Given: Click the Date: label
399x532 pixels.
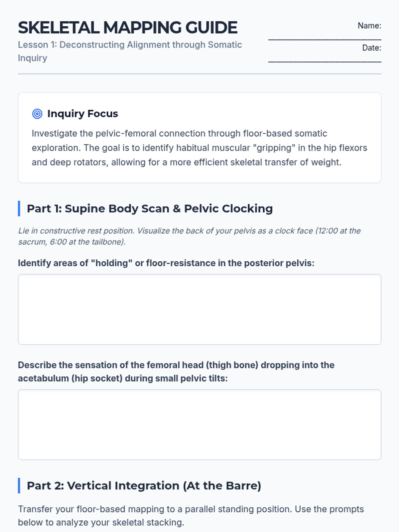Looking at the screenshot, I should (x=372, y=48).
